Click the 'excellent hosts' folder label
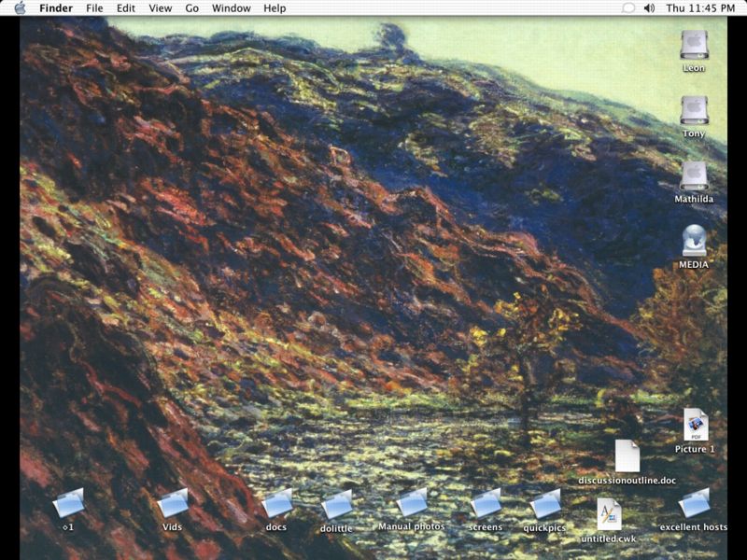Image resolution: width=747 pixels, height=560 pixels. tap(694, 527)
